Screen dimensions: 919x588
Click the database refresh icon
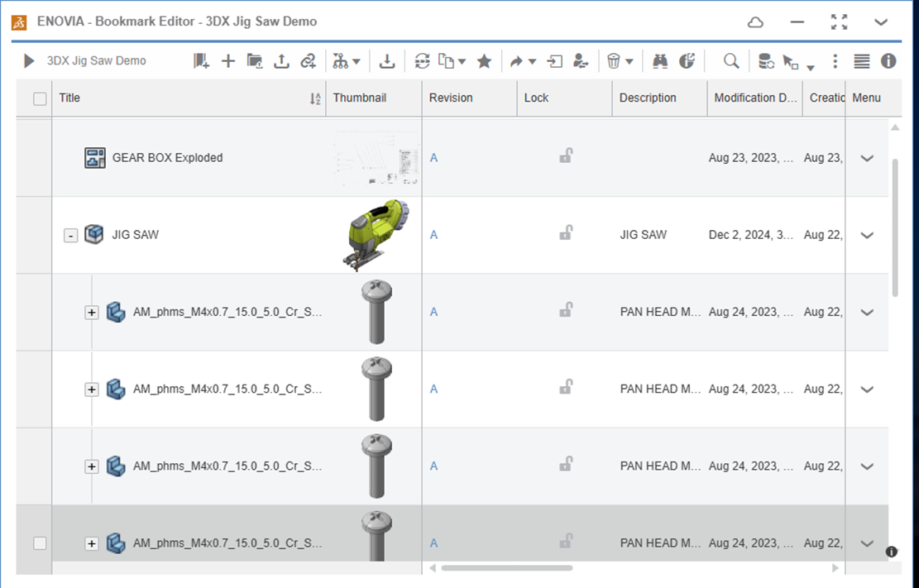click(766, 61)
